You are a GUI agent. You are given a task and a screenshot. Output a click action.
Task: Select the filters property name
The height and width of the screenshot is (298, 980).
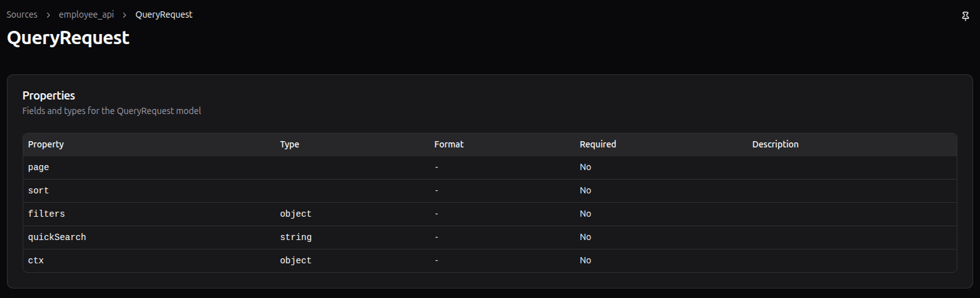pos(47,214)
